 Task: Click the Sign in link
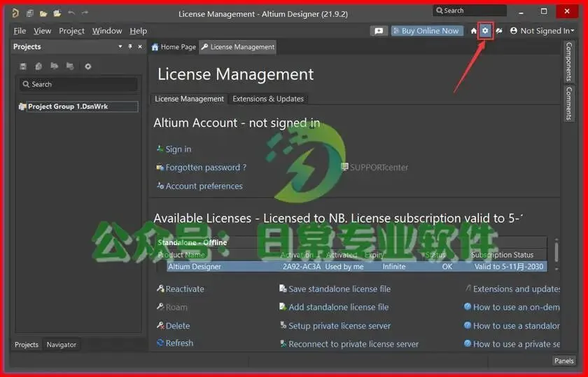coord(174,149)
